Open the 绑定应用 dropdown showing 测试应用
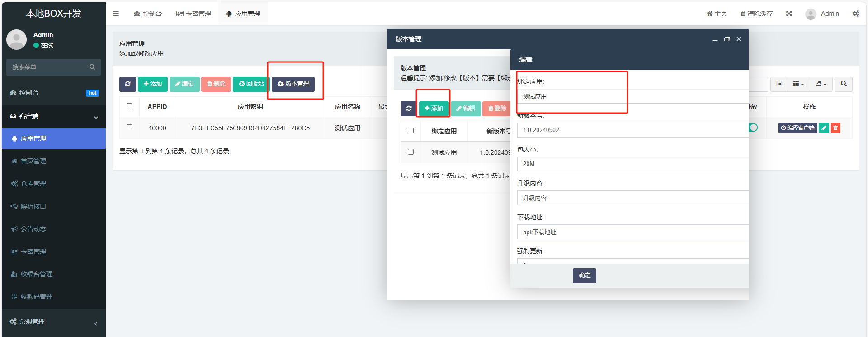 (x=633, y=96)
